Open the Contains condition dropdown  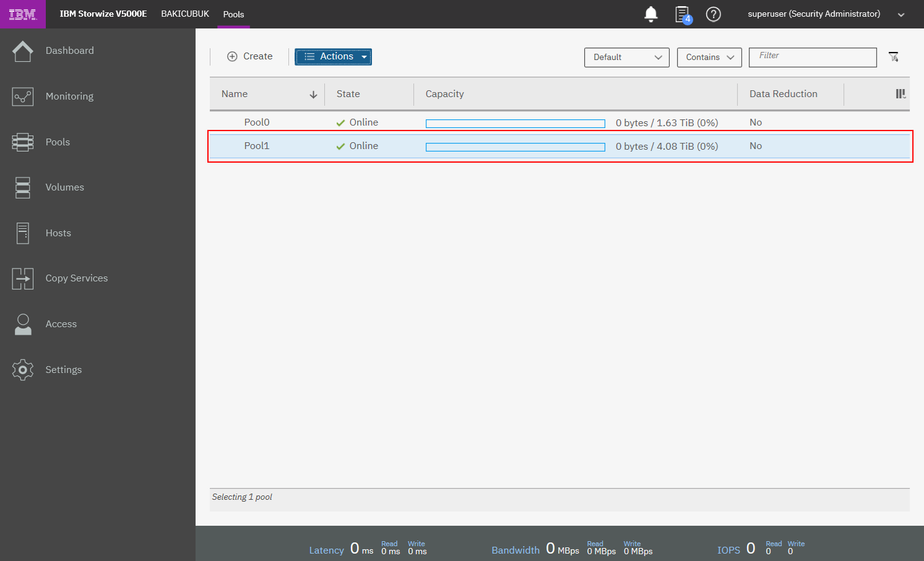point(709,58)
